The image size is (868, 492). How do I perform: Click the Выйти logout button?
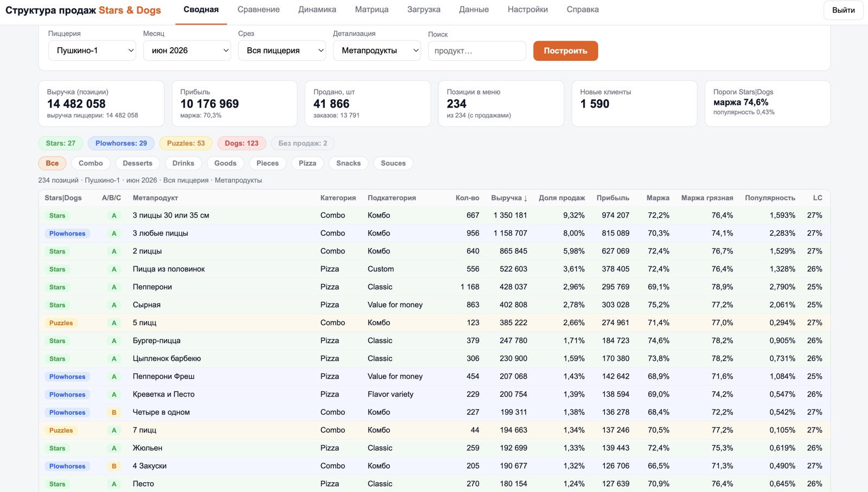843,10
